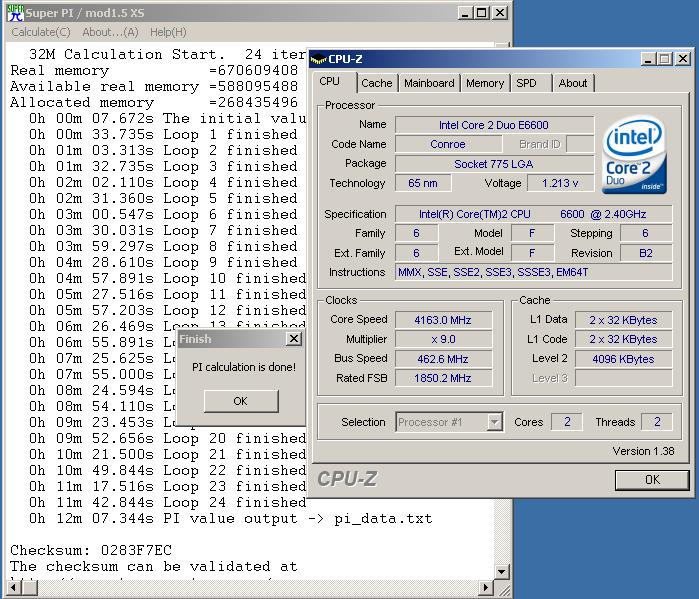
Task: Click the Core Speed value 4163.0 MHz
Action: [443, 320]
